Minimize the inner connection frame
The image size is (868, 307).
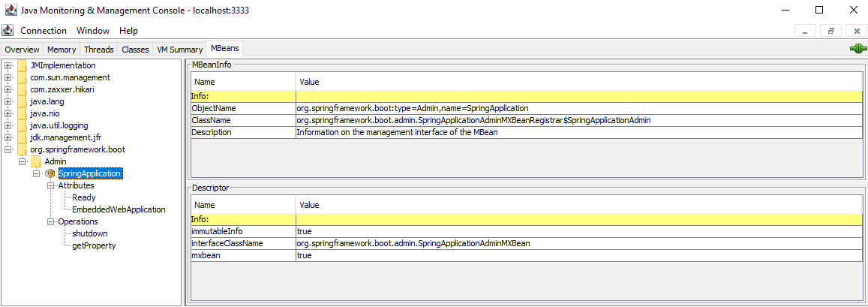point(806,31)
